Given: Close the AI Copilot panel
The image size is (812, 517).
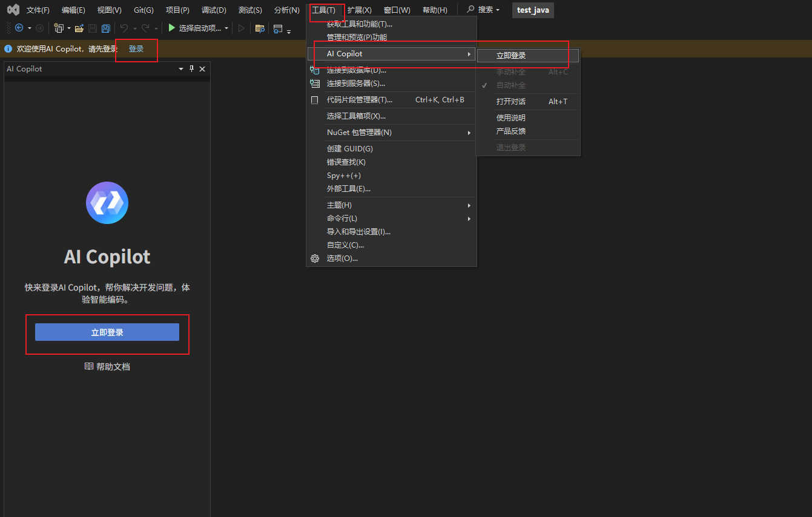Looking at the screenshot, I should 202,69.
